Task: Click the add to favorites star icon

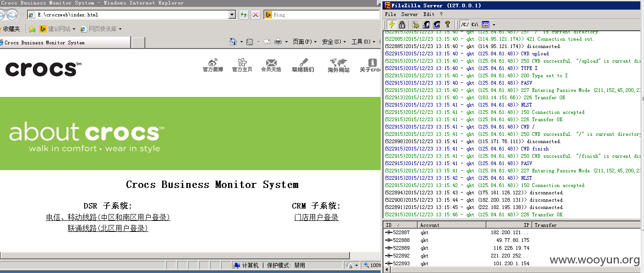Action: 32,29
